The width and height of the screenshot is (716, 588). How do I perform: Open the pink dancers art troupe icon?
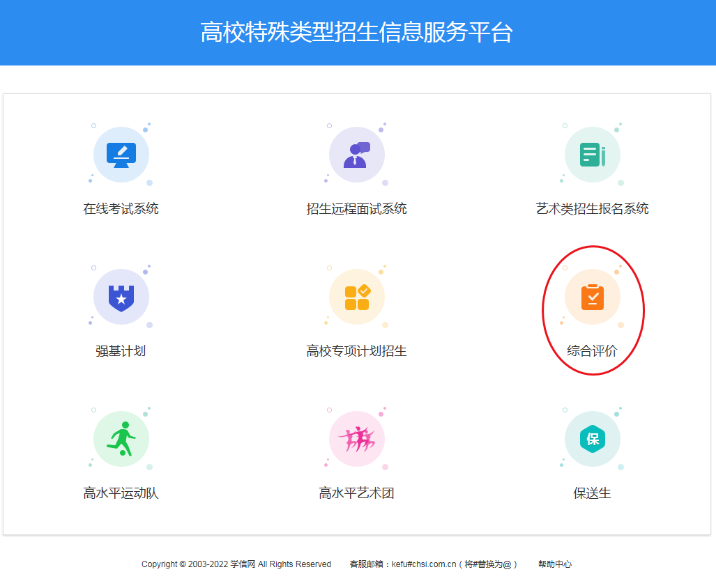coord(356,439)
